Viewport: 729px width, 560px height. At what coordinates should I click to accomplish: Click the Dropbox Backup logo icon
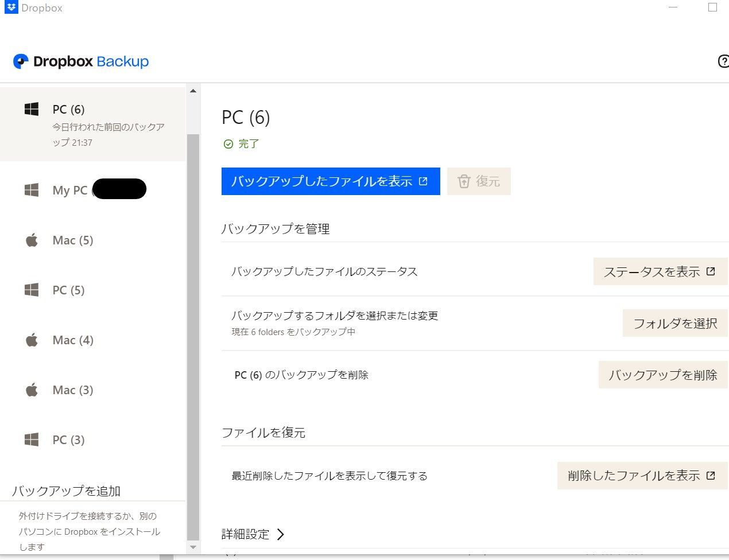click(x=21, y=61)
